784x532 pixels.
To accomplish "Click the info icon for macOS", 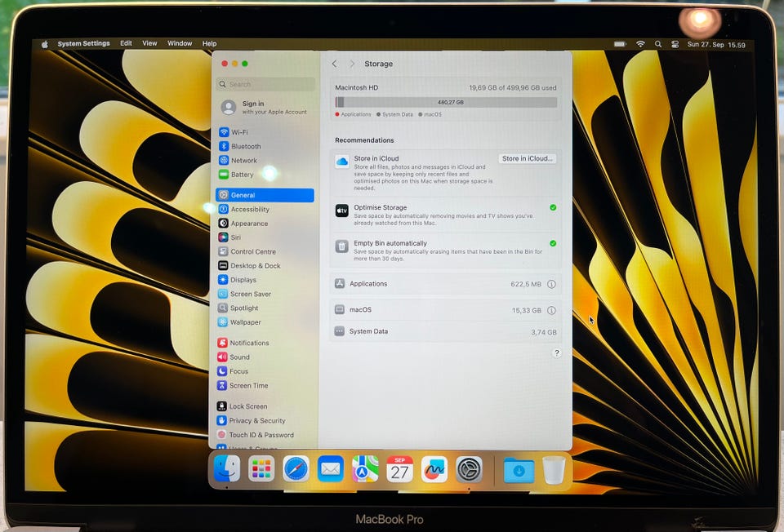I will pyautogui.click(x=551, y=310).
